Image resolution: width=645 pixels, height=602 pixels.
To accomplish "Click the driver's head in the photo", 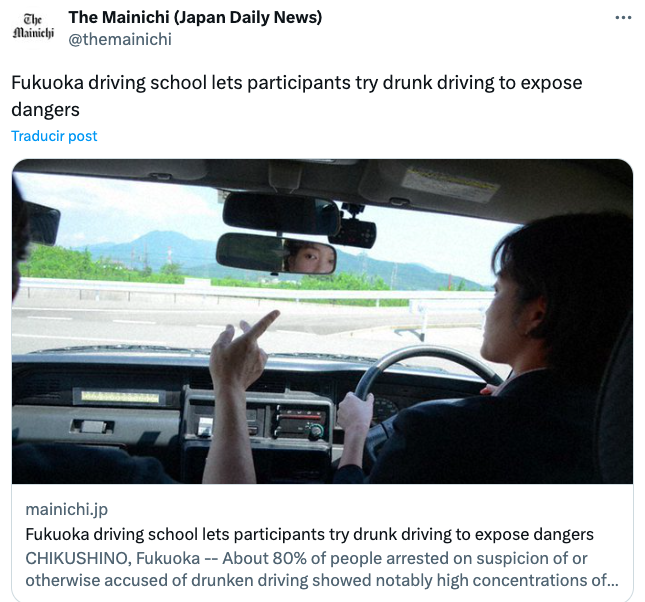I will tap(551, 288).
